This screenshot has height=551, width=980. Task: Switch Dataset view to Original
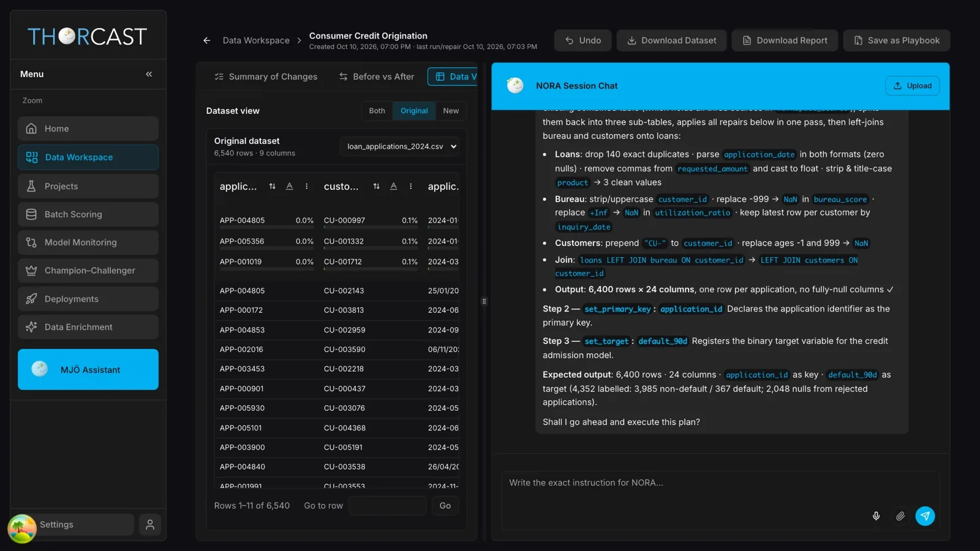coord(414,111)
